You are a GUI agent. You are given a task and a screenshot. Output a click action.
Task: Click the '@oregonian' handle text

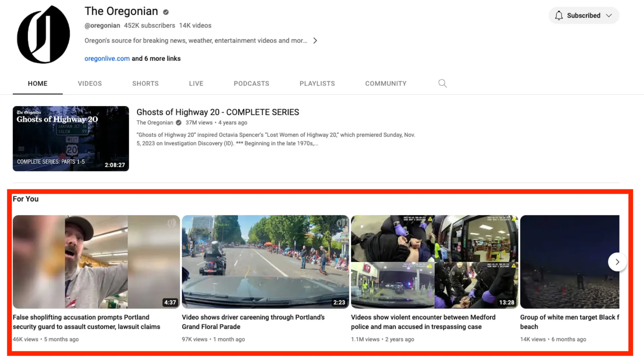point(102,25)
